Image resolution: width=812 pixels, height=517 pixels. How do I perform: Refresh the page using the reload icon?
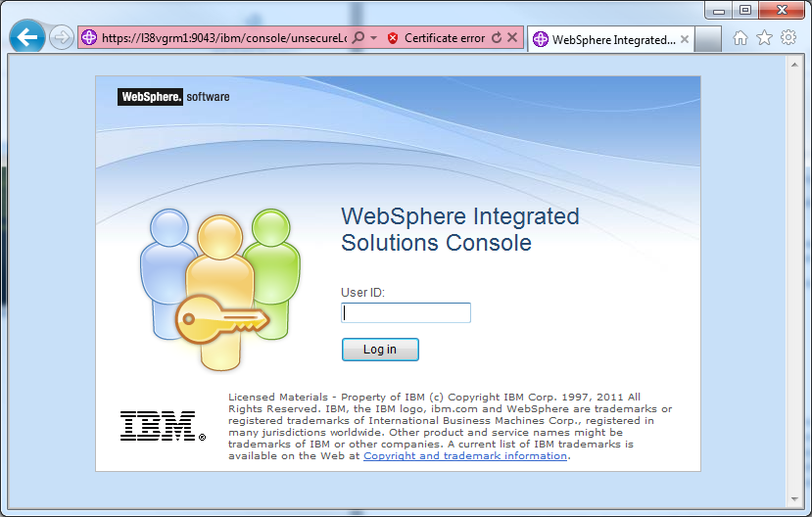point(497,38)
